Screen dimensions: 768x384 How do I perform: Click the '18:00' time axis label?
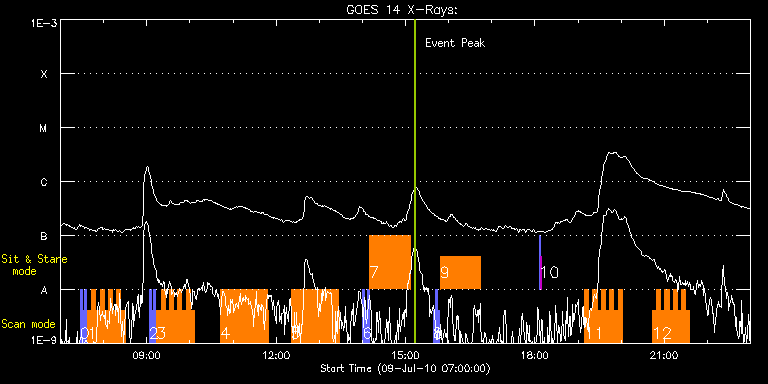point(535,355)
